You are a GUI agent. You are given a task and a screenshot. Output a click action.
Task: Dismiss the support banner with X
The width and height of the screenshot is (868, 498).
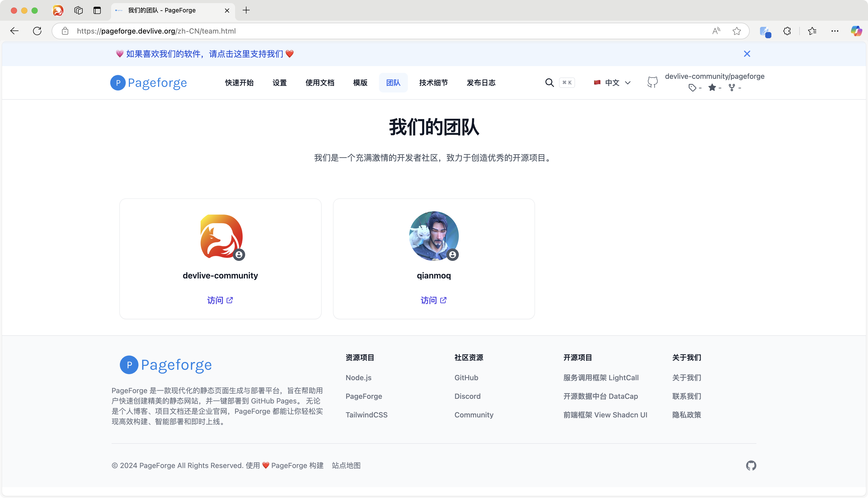click(x=747, y=54)
